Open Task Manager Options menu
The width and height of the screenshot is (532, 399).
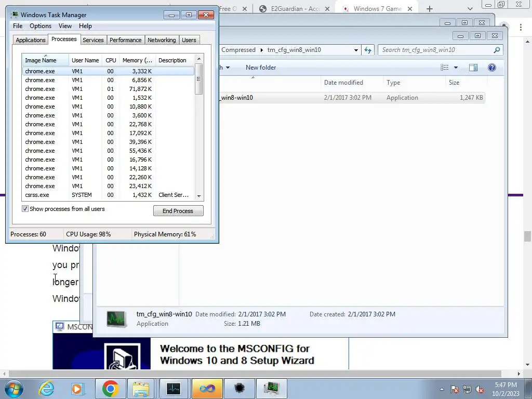pos(41,26)
